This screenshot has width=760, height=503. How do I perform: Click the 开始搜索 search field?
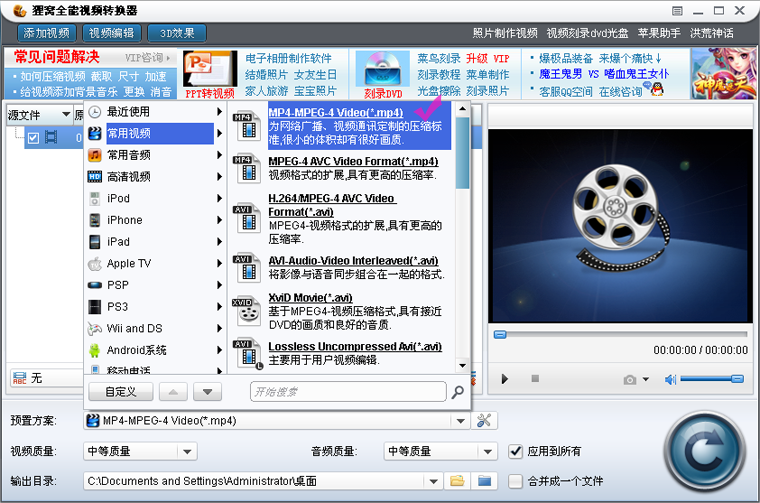pos(348,392)
